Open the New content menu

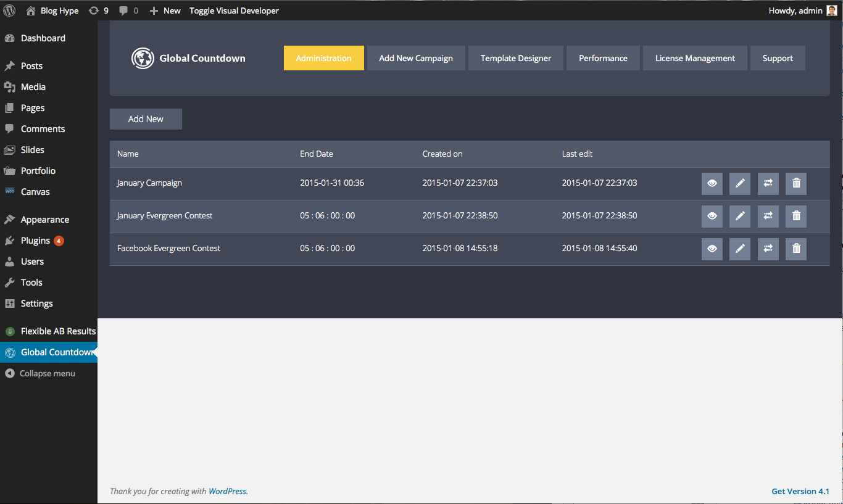click(x=165, y=10)
